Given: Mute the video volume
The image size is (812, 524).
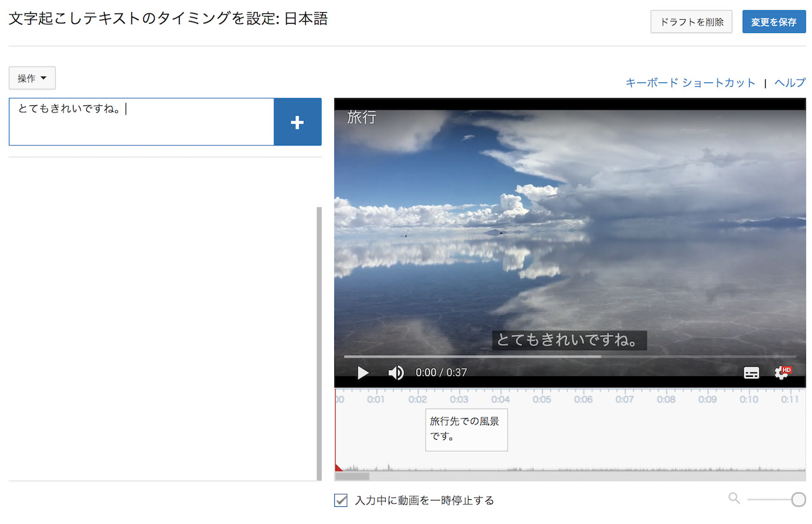Looking at the screenshot, I should pyautogui.click(x=396, y=372).
